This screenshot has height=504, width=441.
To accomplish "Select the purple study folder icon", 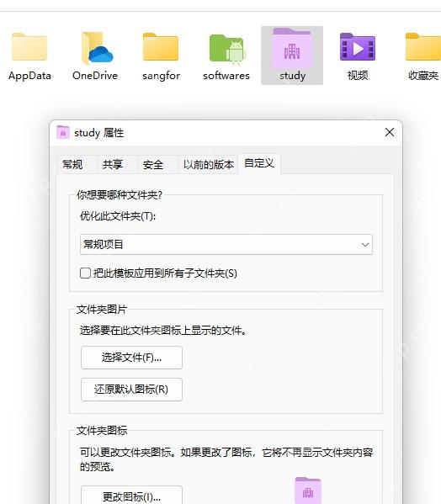I will (292, 48).
